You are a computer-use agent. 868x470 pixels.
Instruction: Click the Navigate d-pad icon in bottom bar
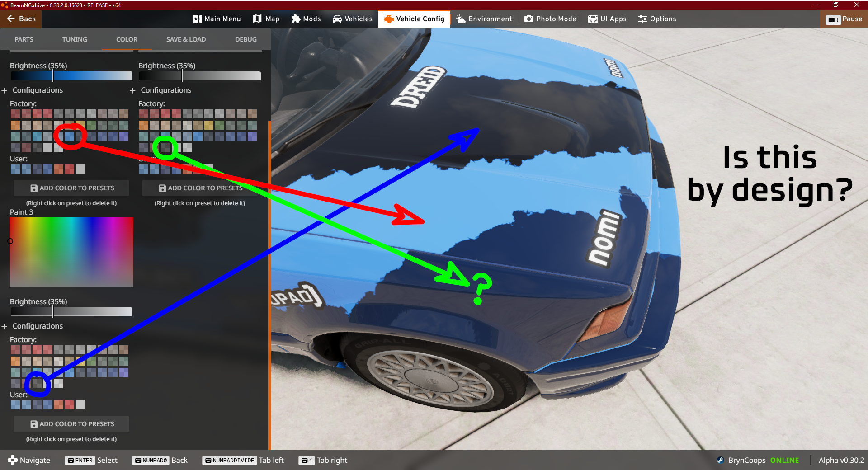pos(12,460)
